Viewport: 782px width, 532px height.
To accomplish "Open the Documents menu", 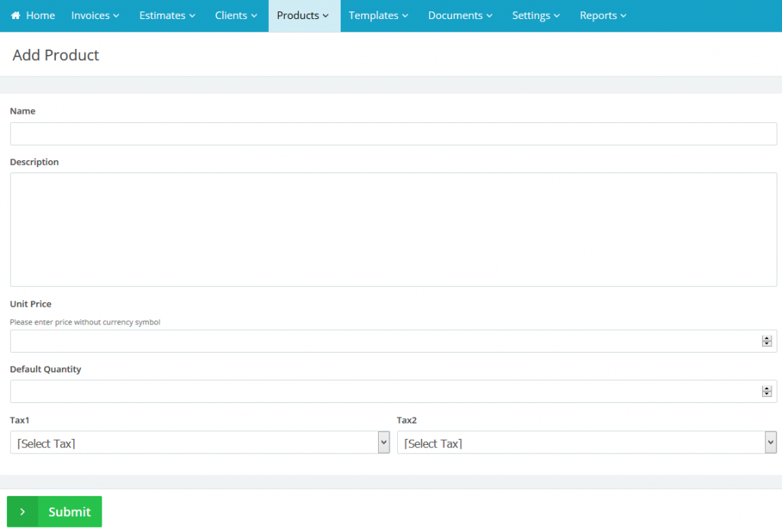I will 460,15.
